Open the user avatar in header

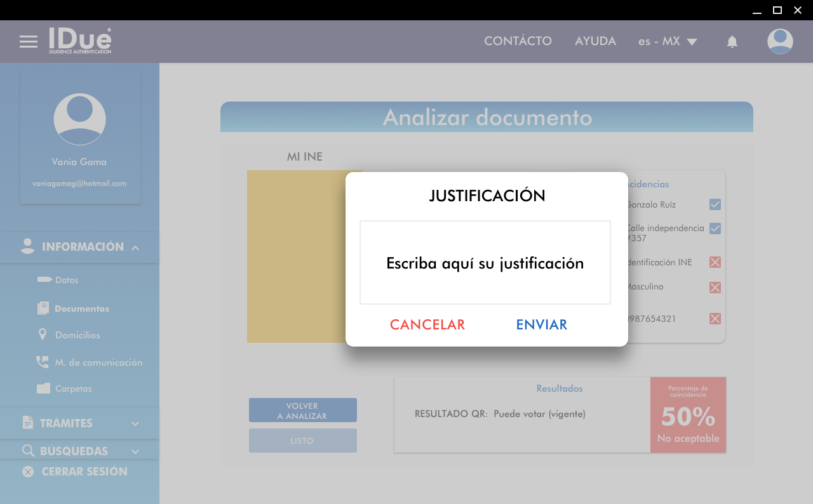780,42
